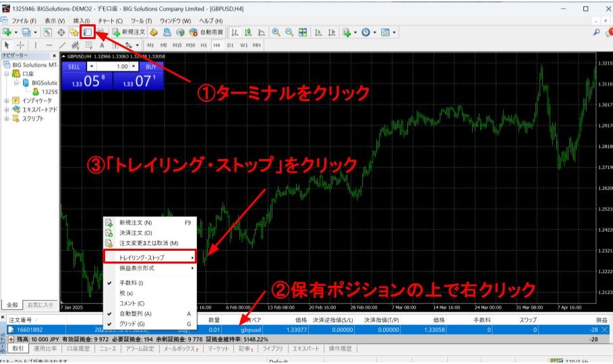Open the チャート (C) menu
613x364 pixels.
pos(110,21)
